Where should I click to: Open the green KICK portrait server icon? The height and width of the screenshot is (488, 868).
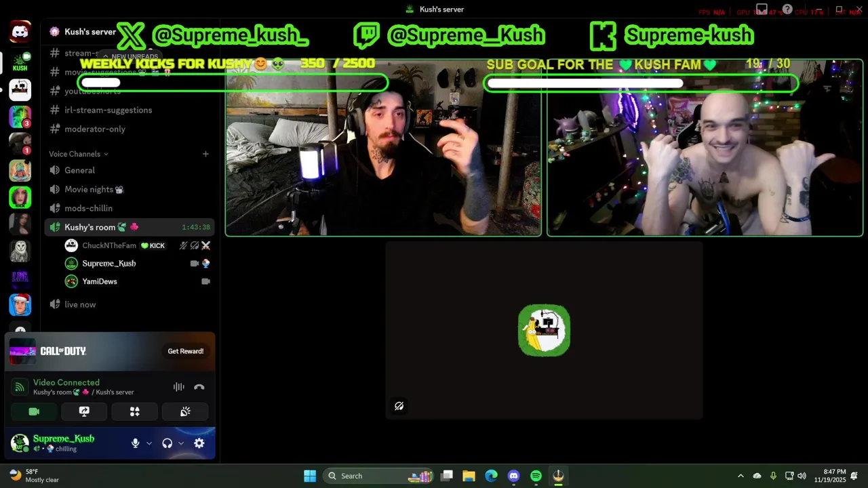[x=20, y=197]
